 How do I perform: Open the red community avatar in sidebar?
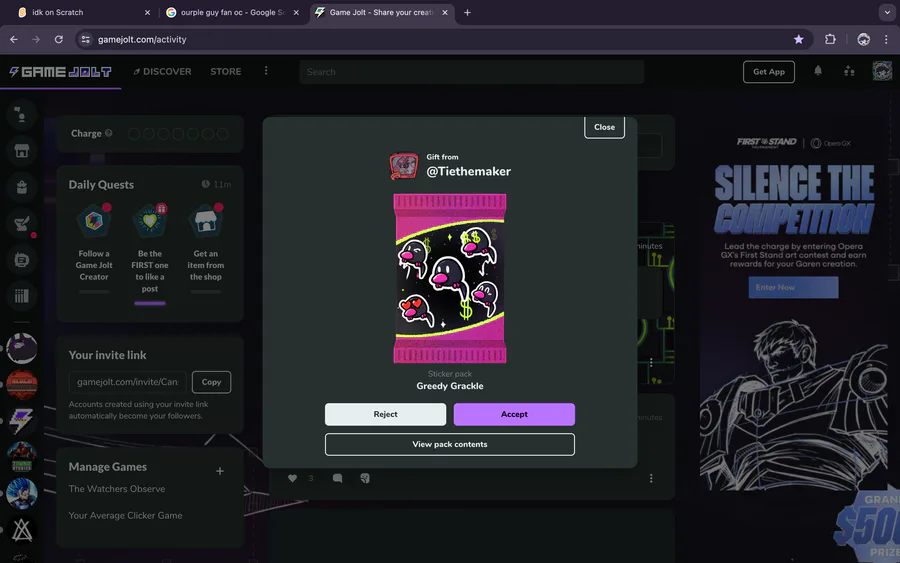(x=22, y=385)
